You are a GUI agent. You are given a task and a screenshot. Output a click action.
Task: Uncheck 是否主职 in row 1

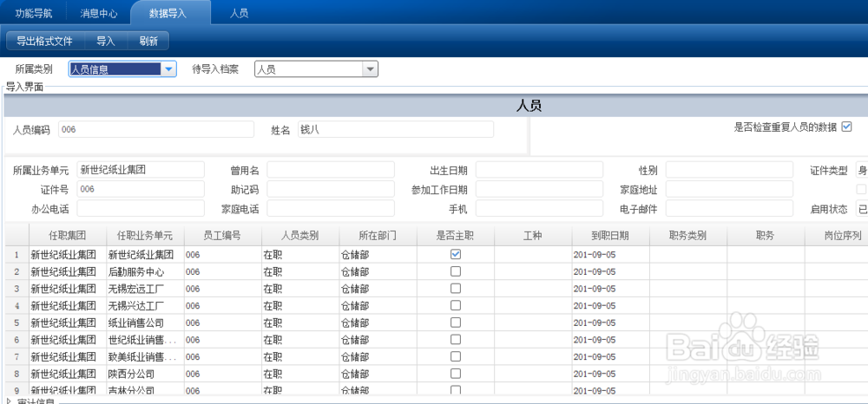(456, 254)
